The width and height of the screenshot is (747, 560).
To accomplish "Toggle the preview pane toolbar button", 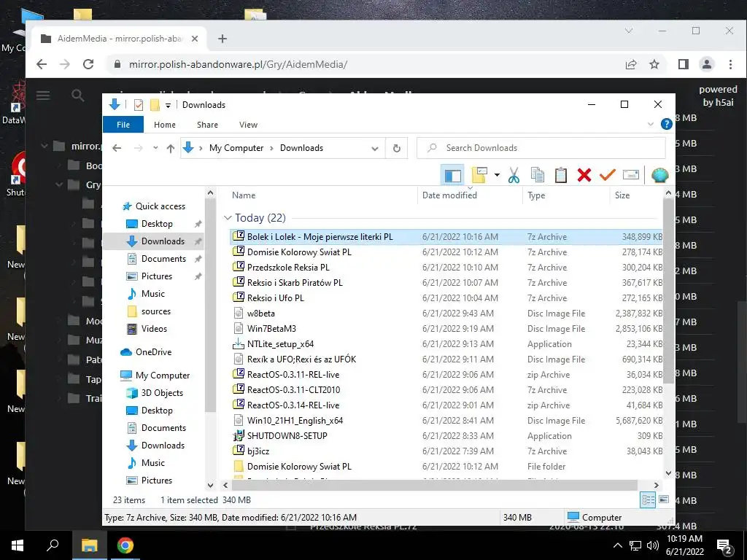I will coord(452,175).
